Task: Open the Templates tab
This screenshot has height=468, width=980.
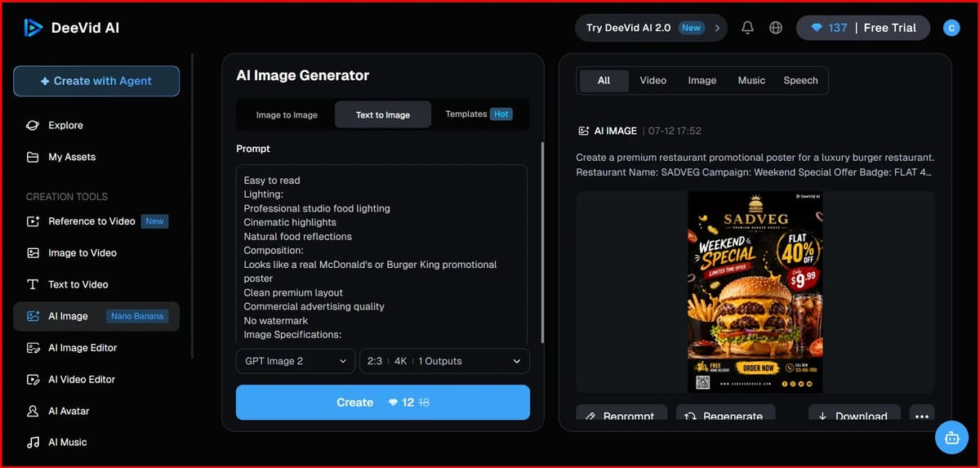Action: [479, 114]
